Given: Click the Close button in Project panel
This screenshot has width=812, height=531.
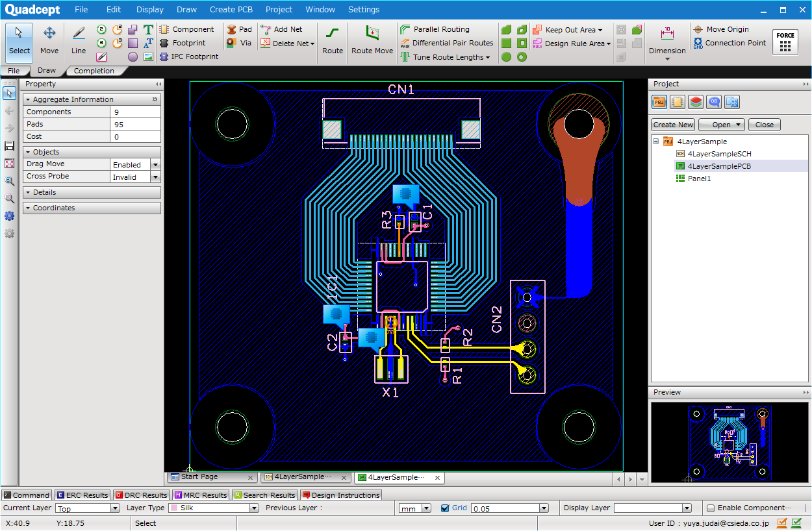Looking at the screenshot, I should pyautogui.click(x=764, y=125).
